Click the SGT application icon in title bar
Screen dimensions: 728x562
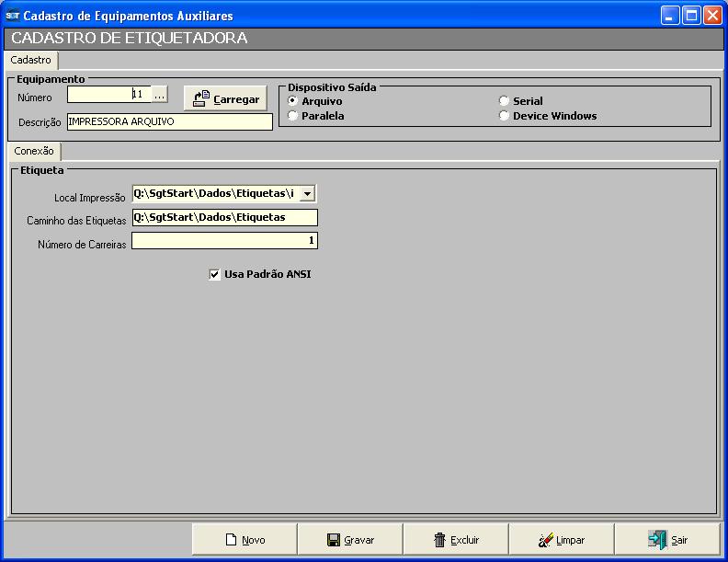tap(12, 16)
